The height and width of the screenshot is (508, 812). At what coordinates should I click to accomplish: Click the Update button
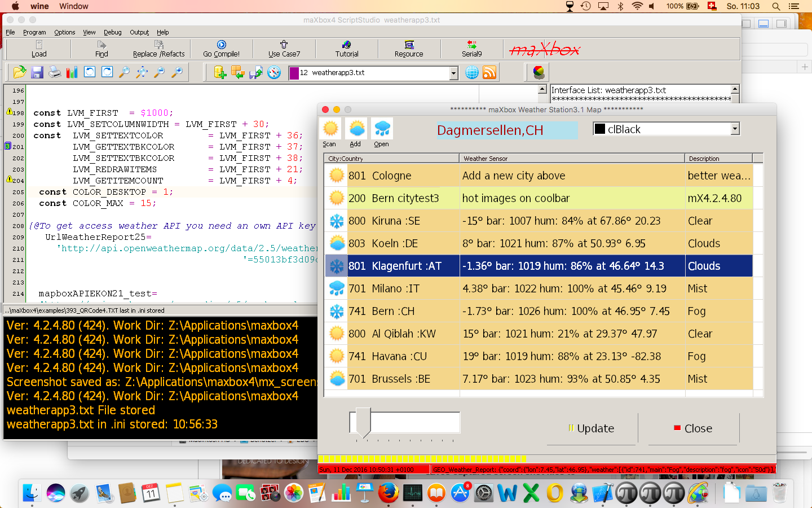coord(592,428)
